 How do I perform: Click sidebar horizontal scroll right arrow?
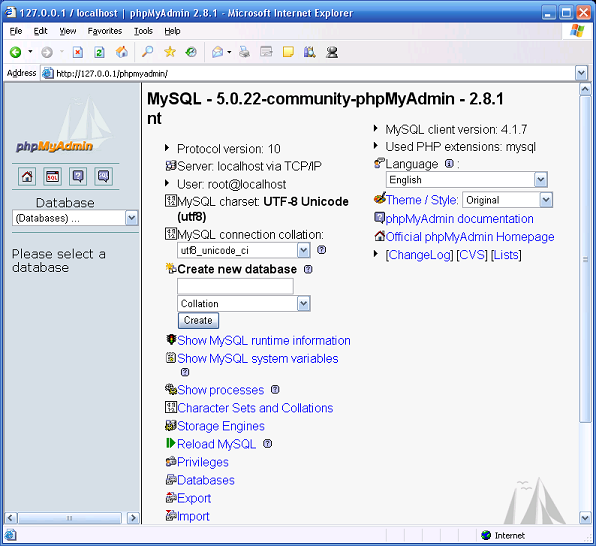coord(133,518)
